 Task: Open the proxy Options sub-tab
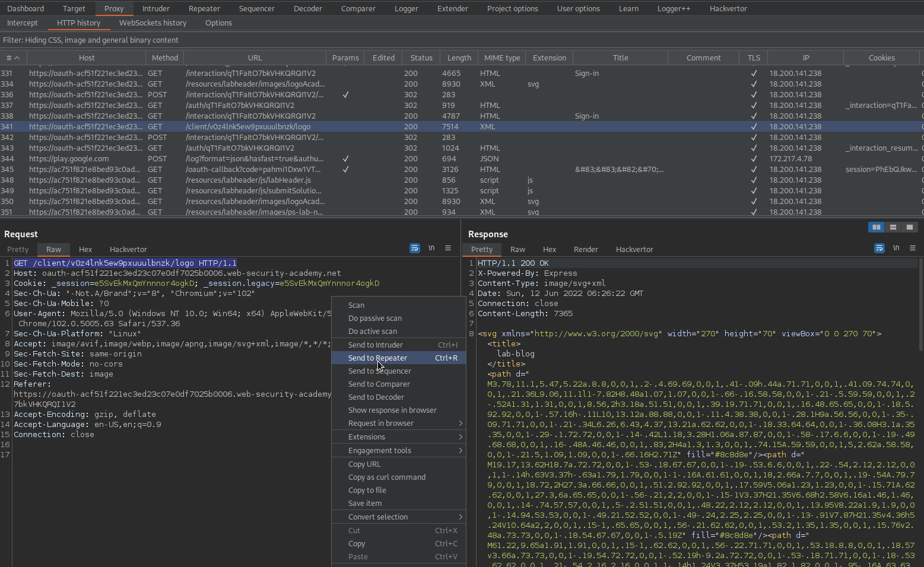point(218,23)
